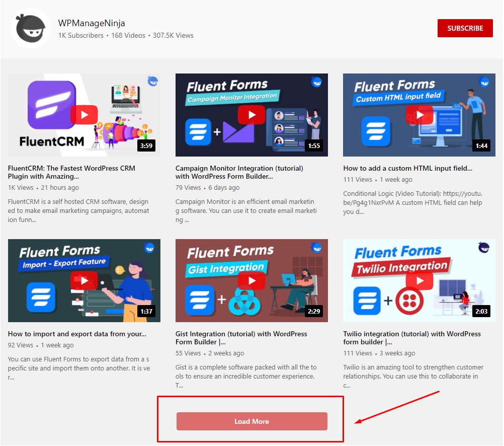Image resolution: width=504 pixels, height=446 pixels.
Task: Click '1K Views' under FluentCRM video
Action: (21, 188)
